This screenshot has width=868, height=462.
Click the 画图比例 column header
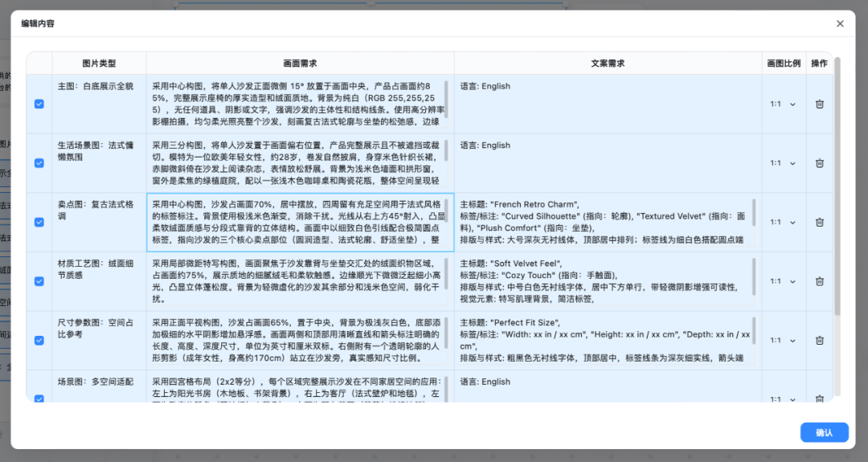(x=784, y=63)
